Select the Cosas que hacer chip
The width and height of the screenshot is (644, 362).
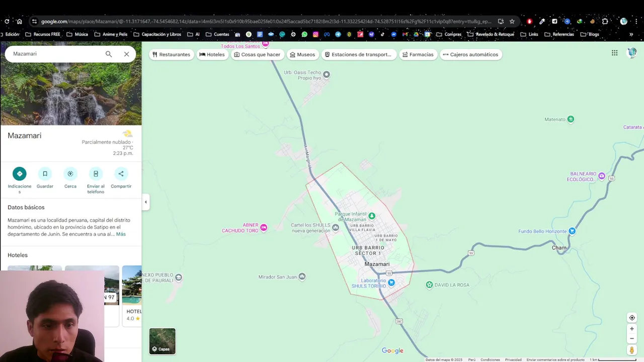click(257, 54)
